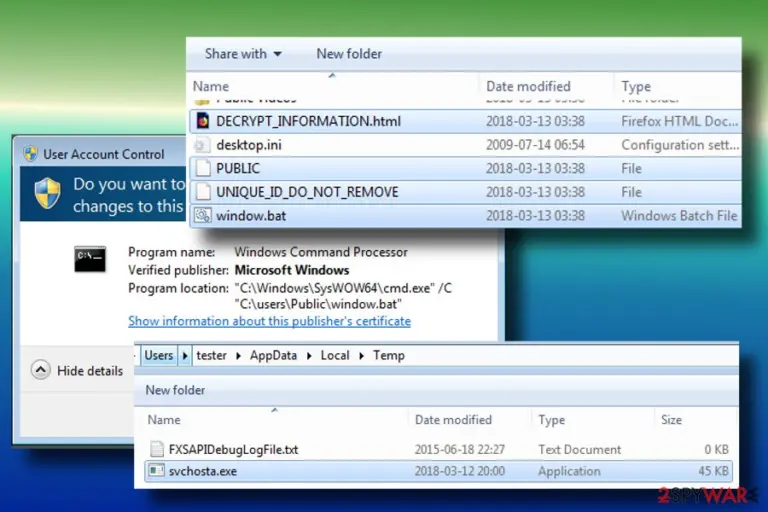The image size is (768, 512).
Task: Click the Local breadcrumb segment
Action: [x=335, y=355]
